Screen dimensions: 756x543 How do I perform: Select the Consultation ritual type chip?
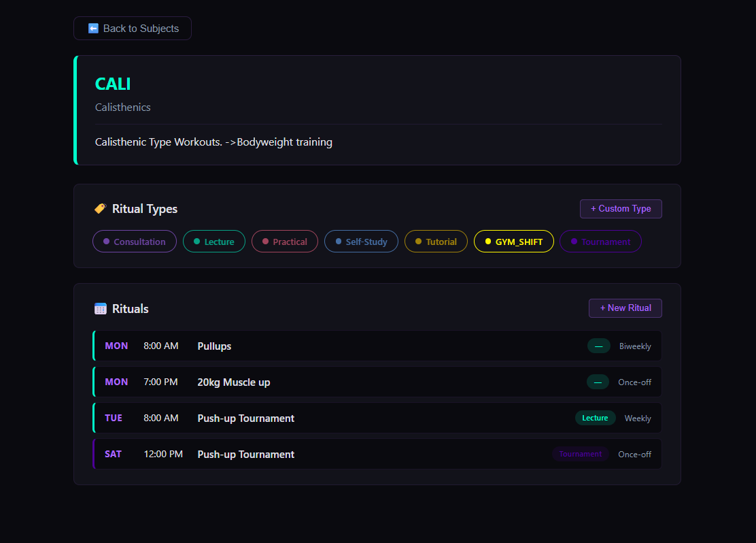click(x=135, y=242)
